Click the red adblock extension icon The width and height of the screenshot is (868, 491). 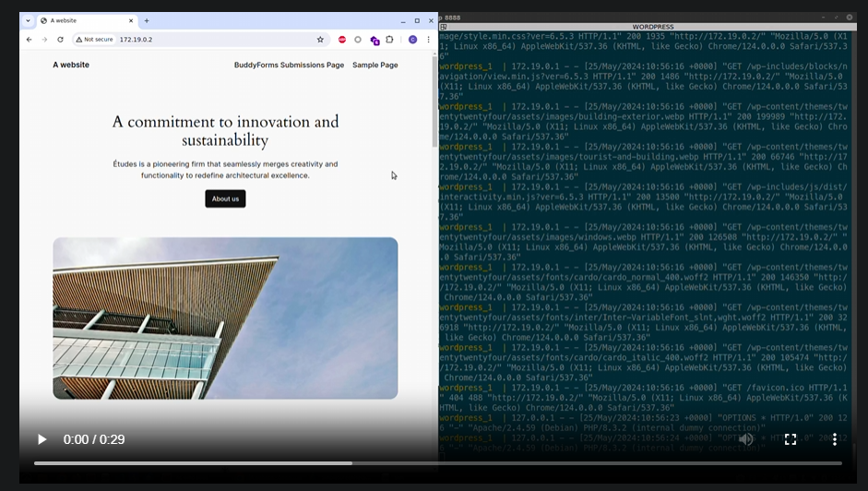342,40
